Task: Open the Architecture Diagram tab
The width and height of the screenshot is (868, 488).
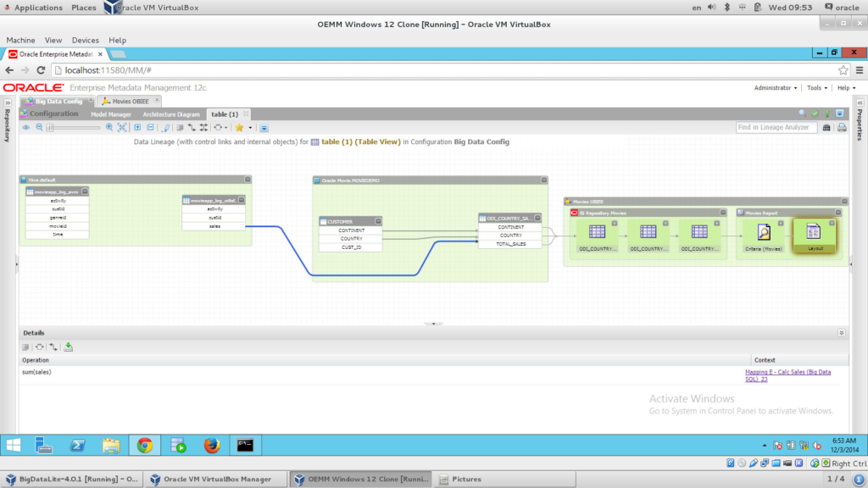Action: tap(171, 114)
